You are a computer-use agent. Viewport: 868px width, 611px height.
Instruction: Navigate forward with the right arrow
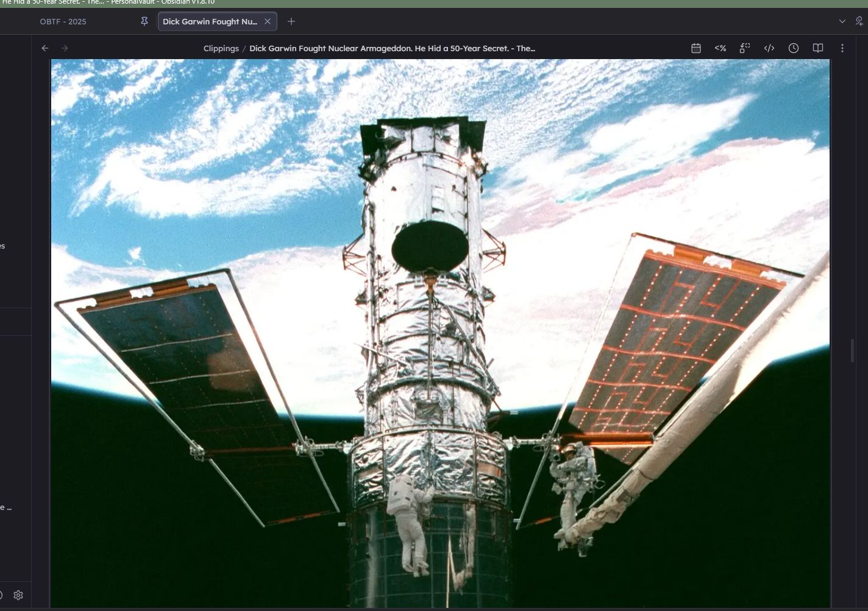65,48
